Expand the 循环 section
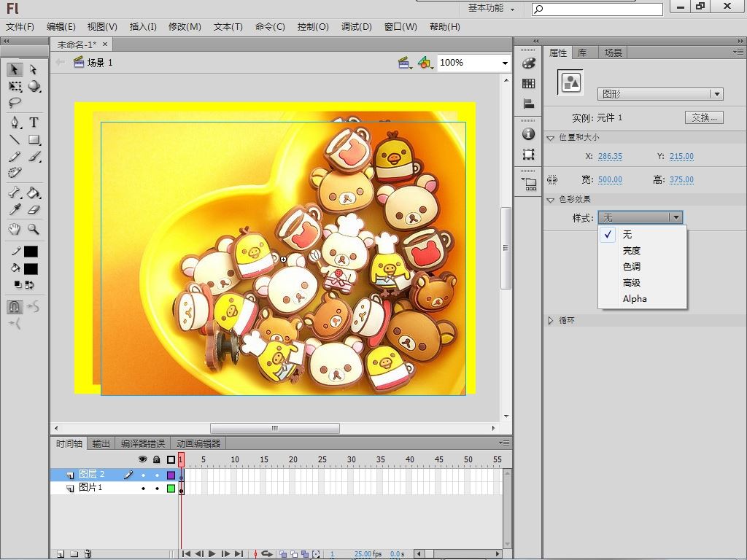747x560 pixels. [551, 321]
